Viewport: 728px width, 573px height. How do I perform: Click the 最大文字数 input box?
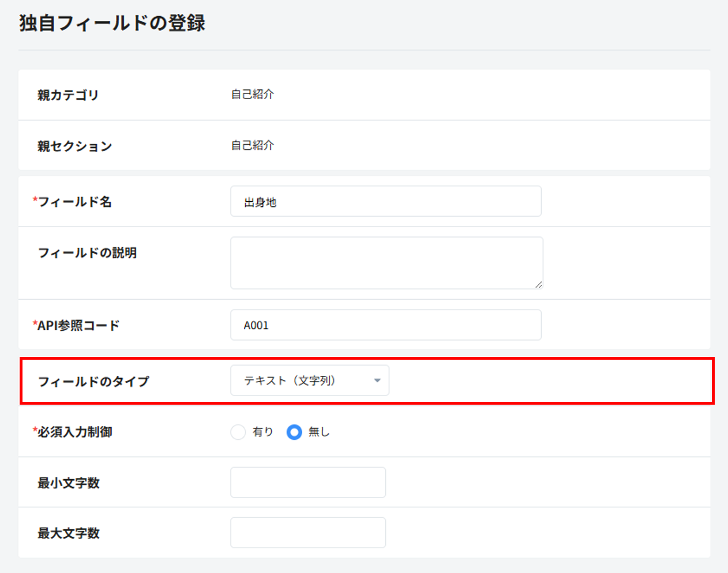308,533
